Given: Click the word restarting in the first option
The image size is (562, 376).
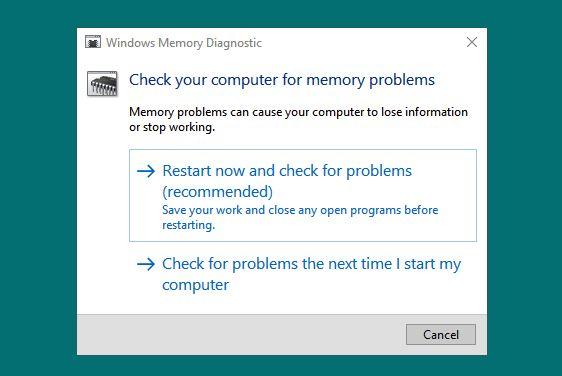Looking at the screenshot, I should coord(189,225).
